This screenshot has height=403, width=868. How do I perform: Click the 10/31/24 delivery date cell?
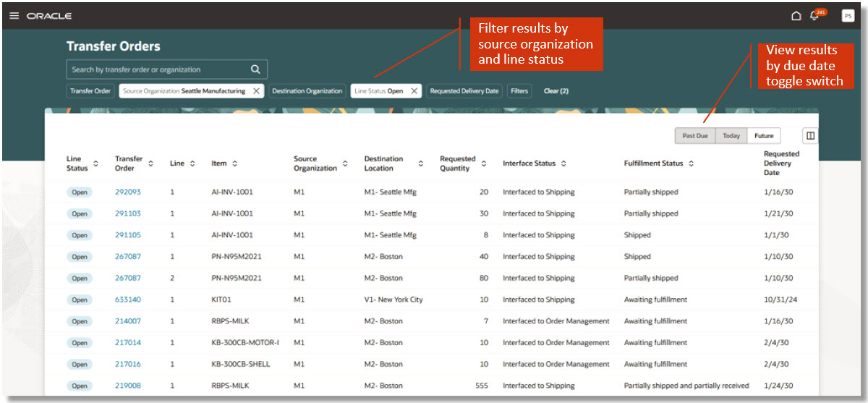pyautogui.click(x=780, y=300)
